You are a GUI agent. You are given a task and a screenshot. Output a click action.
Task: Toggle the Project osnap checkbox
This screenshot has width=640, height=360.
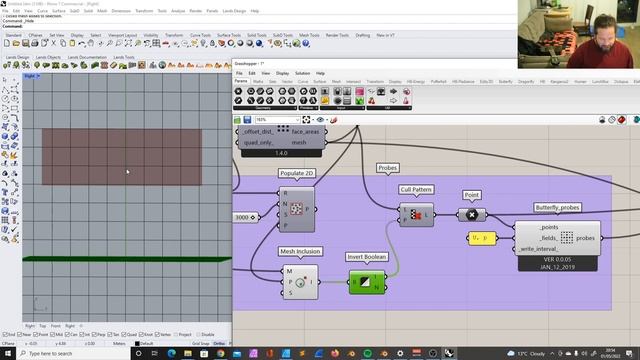(x=176, y=335)
